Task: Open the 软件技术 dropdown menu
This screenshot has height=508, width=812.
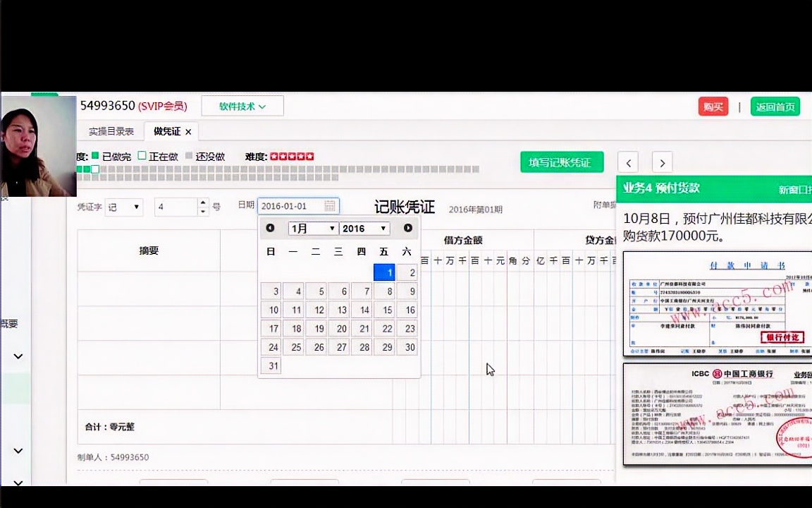Action: 242,106
